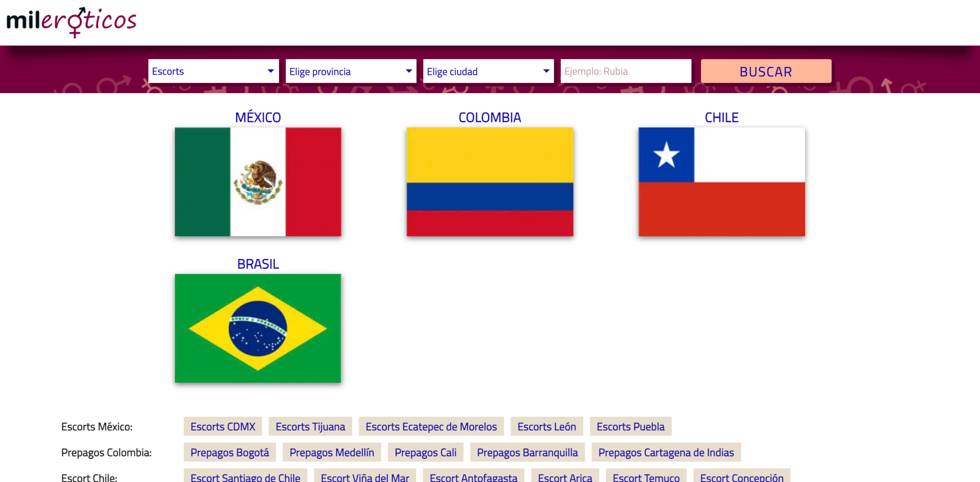Viewport: 980px width, 482px height.
Task: Click Escorts Ecatepec de Morelos tag
Action: (x=431, y=426)
